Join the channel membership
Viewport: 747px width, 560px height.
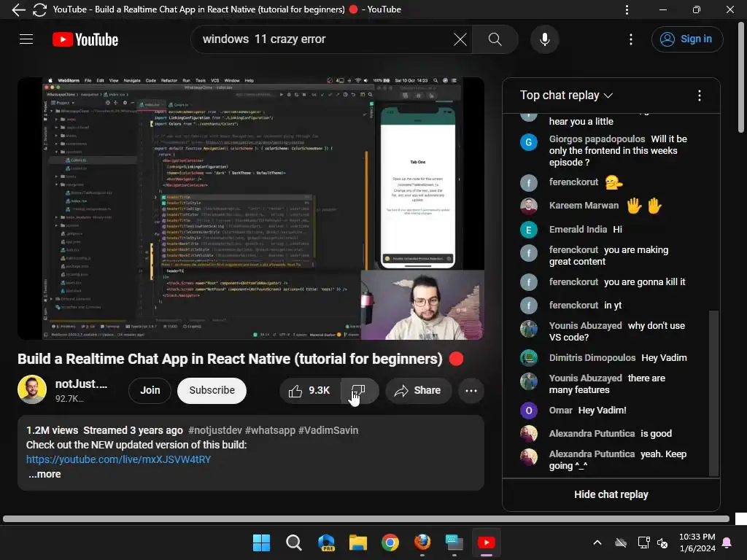(x=150, y=391)
